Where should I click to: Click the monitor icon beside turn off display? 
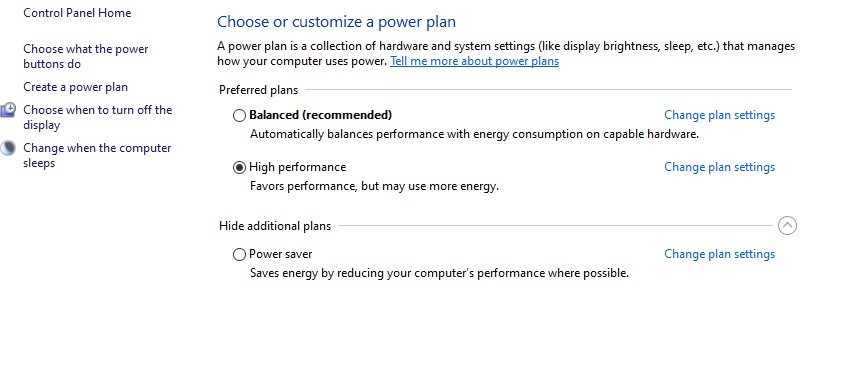[8, 110]
